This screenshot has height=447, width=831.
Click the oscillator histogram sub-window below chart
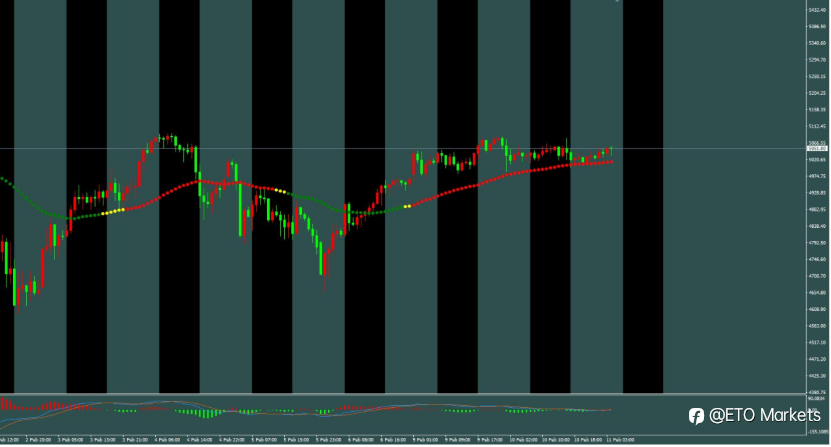(x=403, y=415)
